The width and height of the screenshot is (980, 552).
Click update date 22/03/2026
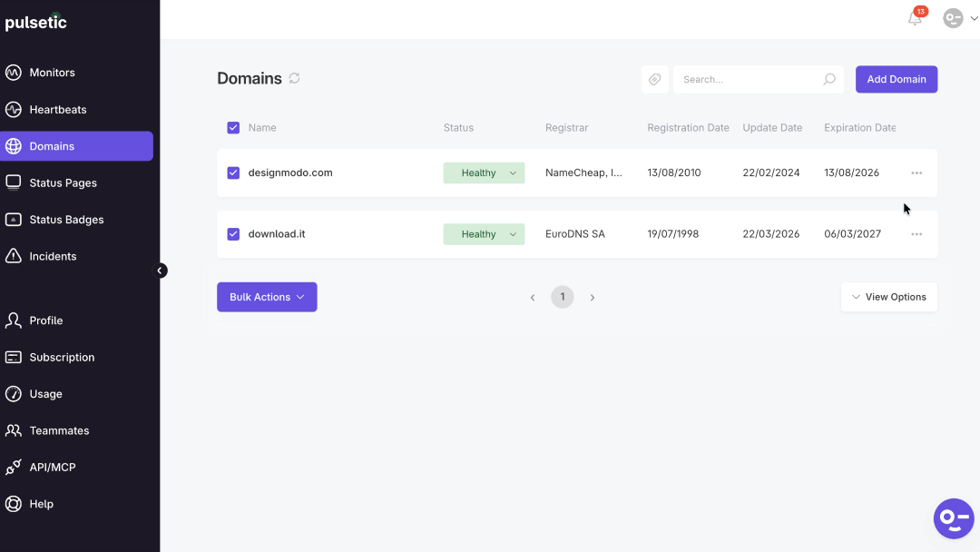pyautogui.click(x=770, y=234)
